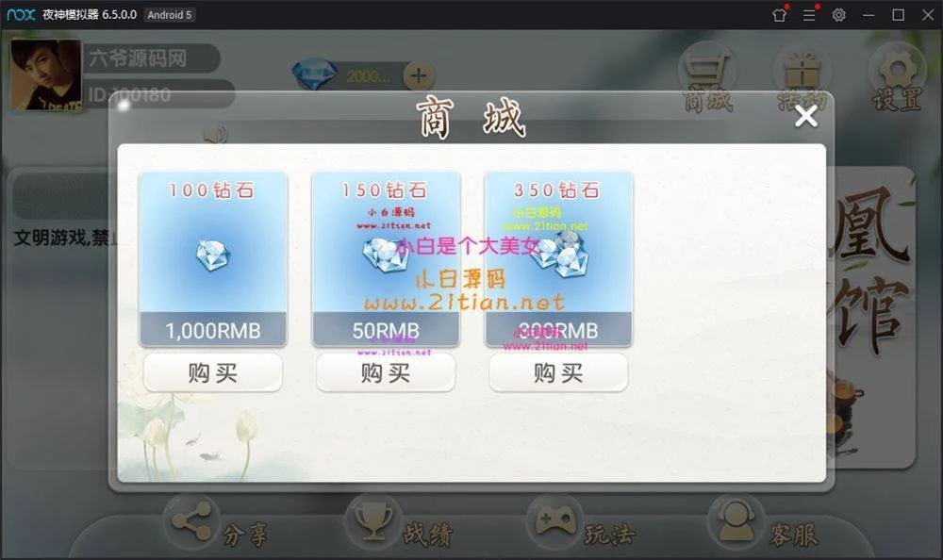Select the 150 钻石 item card
Screen dimensions: 943x560
[x=386, y=259]
